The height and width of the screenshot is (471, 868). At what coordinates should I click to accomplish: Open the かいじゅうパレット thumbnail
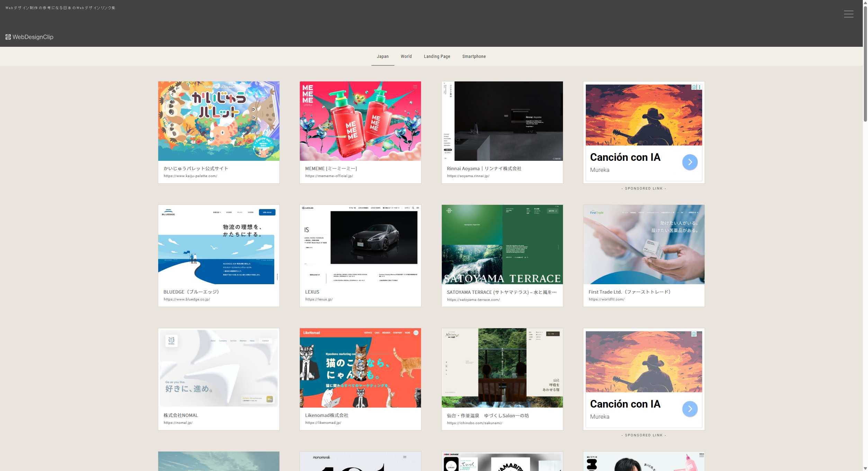click(x=219, y=121)
